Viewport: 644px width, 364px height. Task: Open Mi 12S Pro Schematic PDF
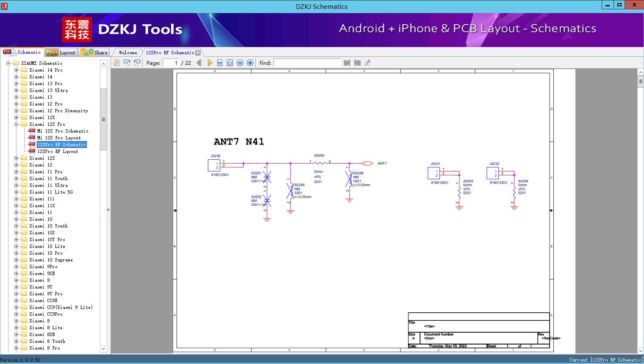[63, 131]
